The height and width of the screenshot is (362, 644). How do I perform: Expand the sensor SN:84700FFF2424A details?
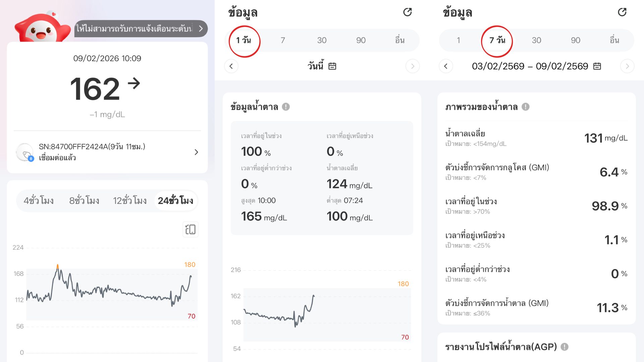pyautogui.click(x=196, y=152)
